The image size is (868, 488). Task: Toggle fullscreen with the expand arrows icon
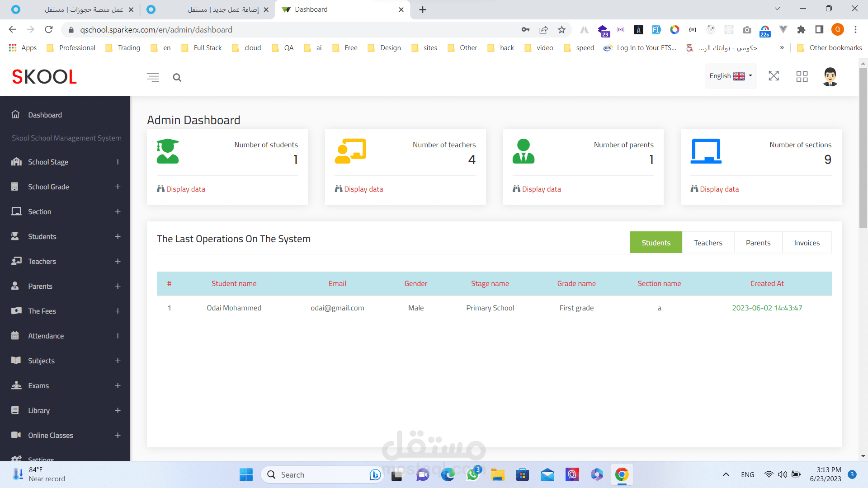(774, 76)
